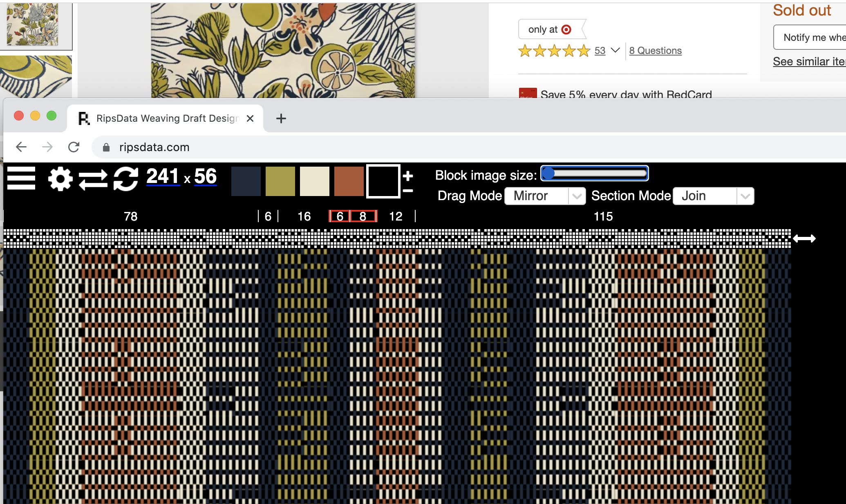This screenshot has height=504, width=846.
Task: Select the section labeled 12
Action: (x=396, y=216)
